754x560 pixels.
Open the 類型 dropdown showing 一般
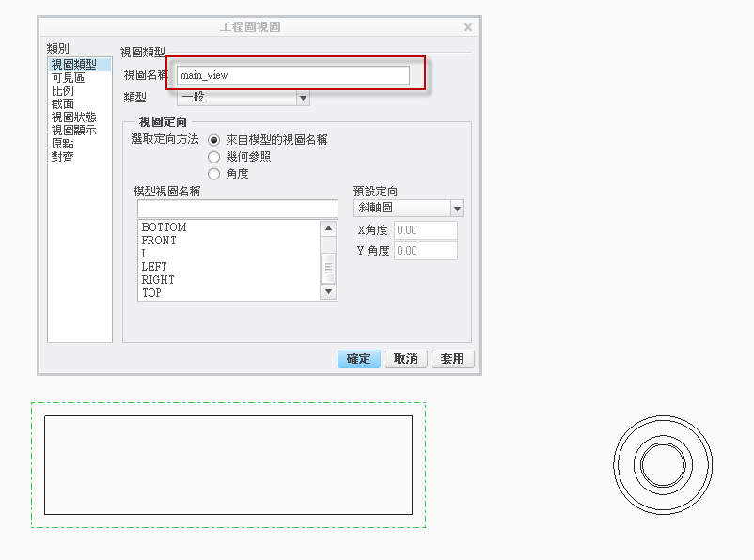pyautogui.click(x=303, y=97)
